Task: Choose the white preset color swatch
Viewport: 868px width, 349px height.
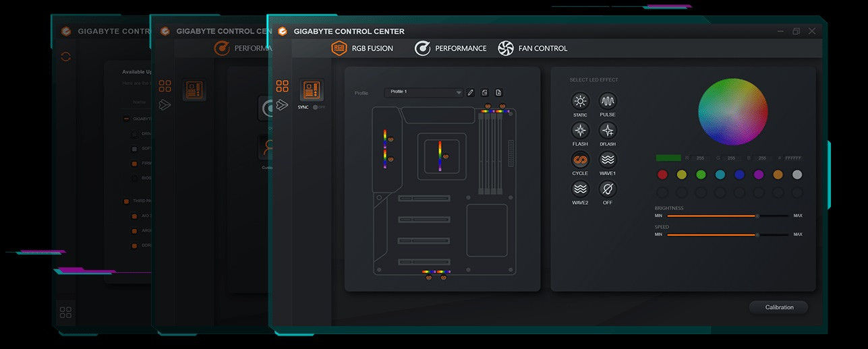Action: pos(797,174)
